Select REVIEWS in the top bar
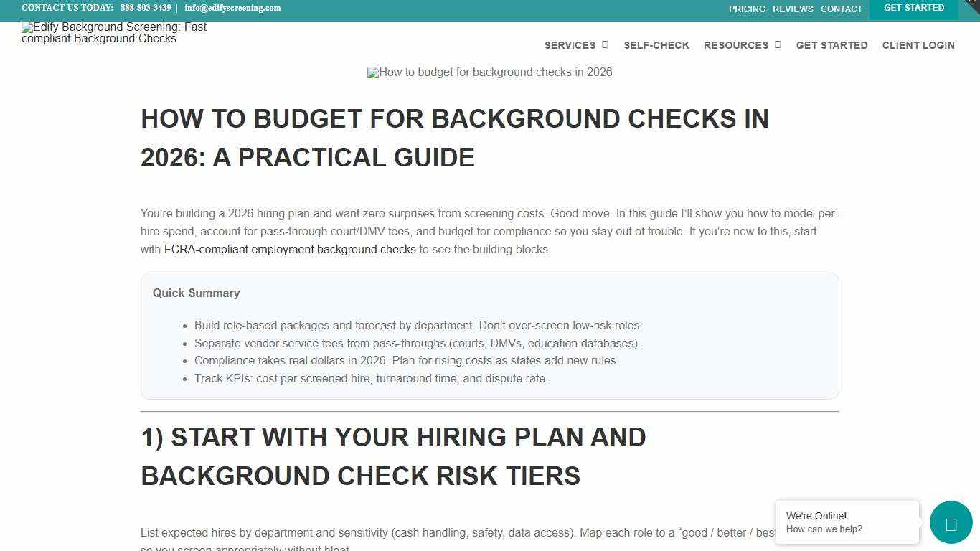 (792, 9)
